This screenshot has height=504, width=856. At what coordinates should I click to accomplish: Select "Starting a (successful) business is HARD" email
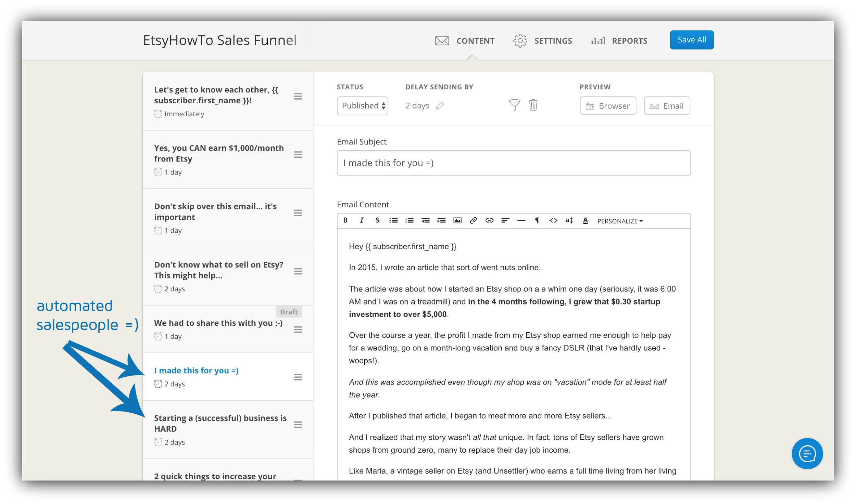tap(228, 430)
